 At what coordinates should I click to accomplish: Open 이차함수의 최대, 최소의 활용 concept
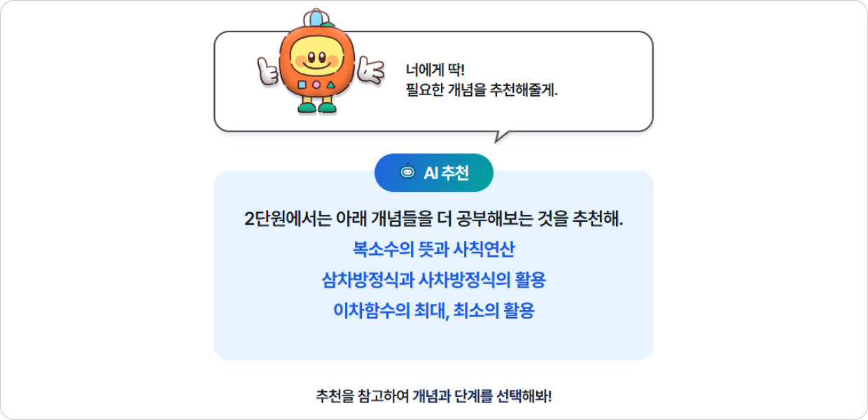pos(434,310)
